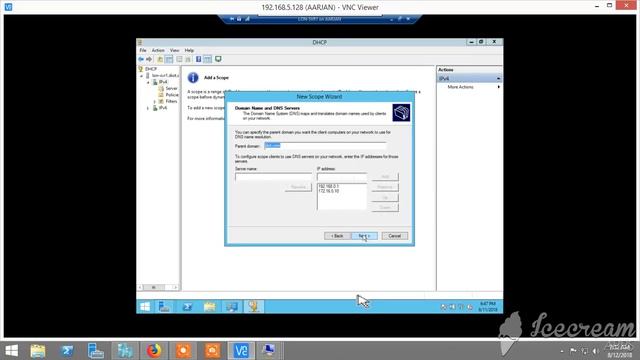The image size is (640, 360).
Task: Click the host taskbar volume speaker icon
Action: (596, 351)
